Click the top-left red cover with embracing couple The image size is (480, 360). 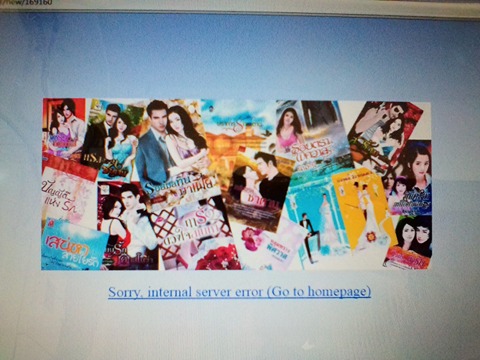click(63, 128)
